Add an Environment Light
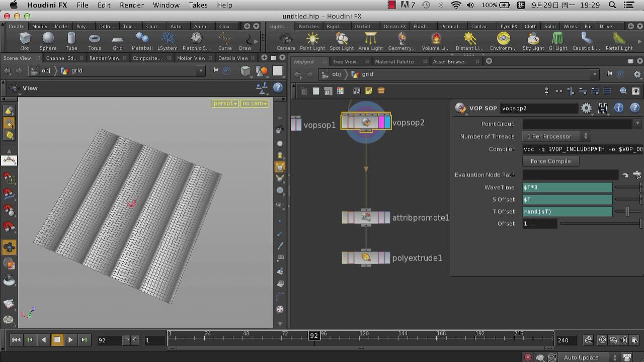This screenshot has height=362, width=644. [x=503, y=41]
